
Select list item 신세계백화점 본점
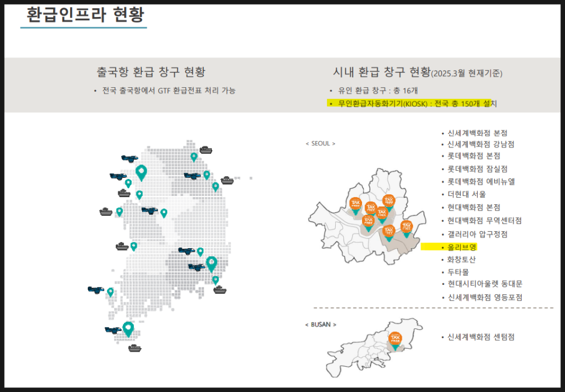[x=477, y=133]
